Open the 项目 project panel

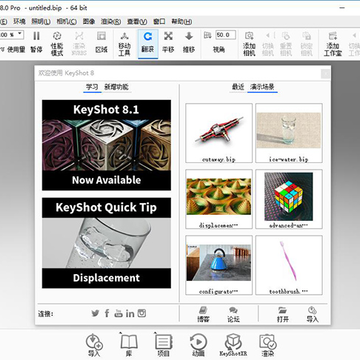click(x=163, y=345)
